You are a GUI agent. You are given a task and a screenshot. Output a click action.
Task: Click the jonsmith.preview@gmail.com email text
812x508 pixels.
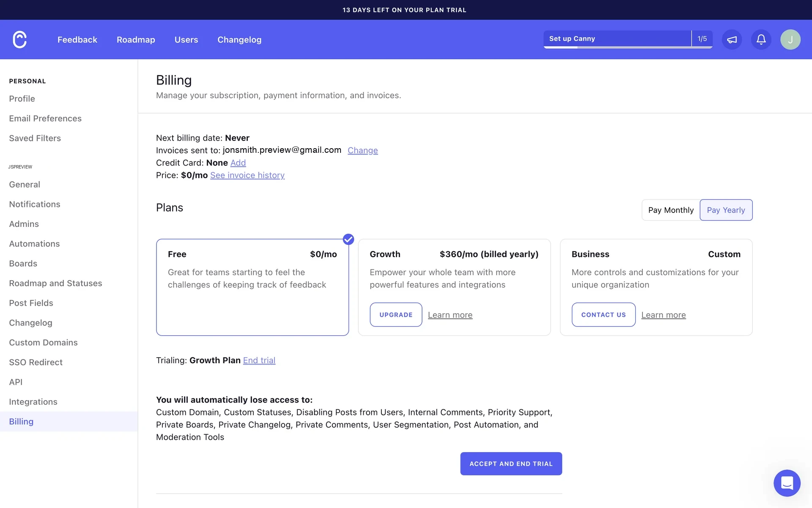point(282,150)
